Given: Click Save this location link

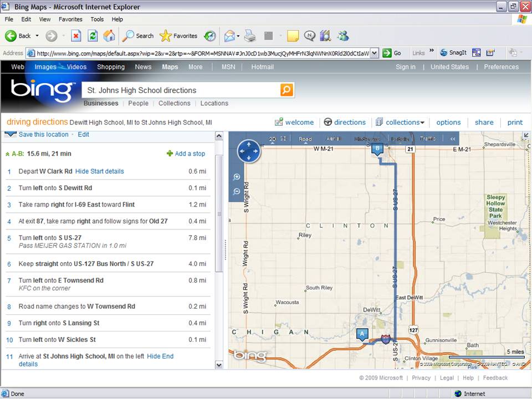Looking at the screenshot, I should [43, 134].
